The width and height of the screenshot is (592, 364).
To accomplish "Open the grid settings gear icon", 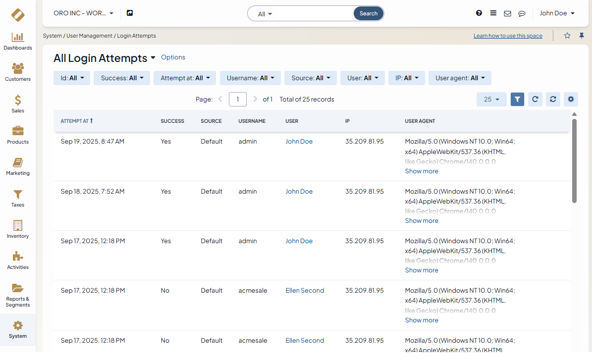I will [571, 99].
